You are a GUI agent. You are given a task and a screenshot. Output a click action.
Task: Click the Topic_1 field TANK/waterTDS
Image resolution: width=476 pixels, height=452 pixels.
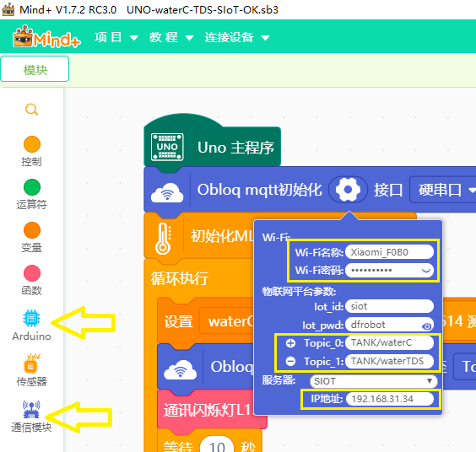coord(389,361)
